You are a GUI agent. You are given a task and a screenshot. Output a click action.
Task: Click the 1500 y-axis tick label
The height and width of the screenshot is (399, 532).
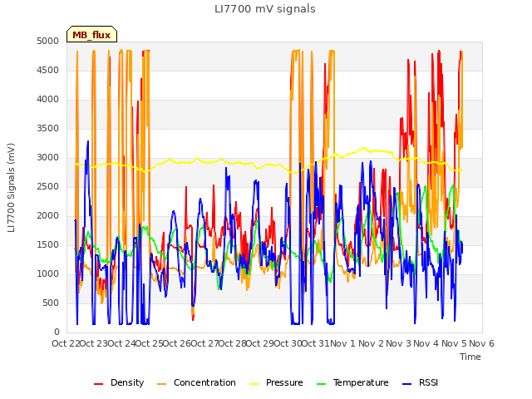pos(48,245)
